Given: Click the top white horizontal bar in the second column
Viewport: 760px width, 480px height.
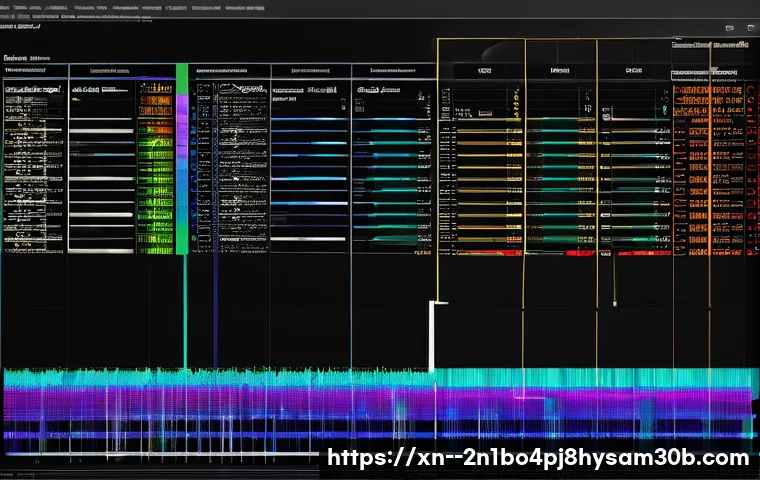Looking at the screenshot, I should click(x=100, y=119).
